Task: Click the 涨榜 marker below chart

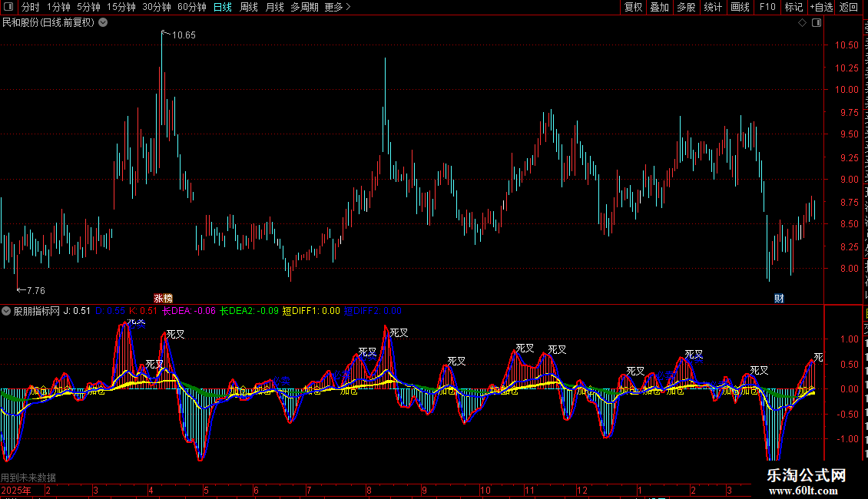Action: [164, 298]
